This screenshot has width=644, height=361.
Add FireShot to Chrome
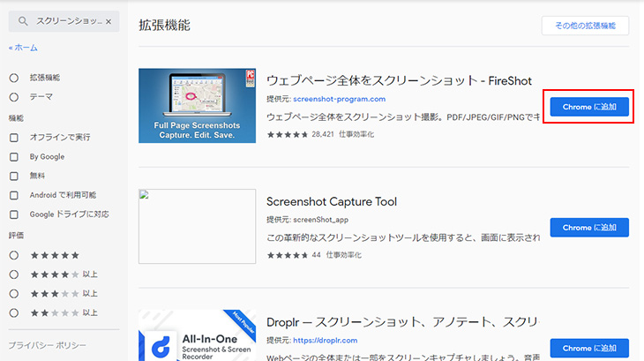[588, 107]
